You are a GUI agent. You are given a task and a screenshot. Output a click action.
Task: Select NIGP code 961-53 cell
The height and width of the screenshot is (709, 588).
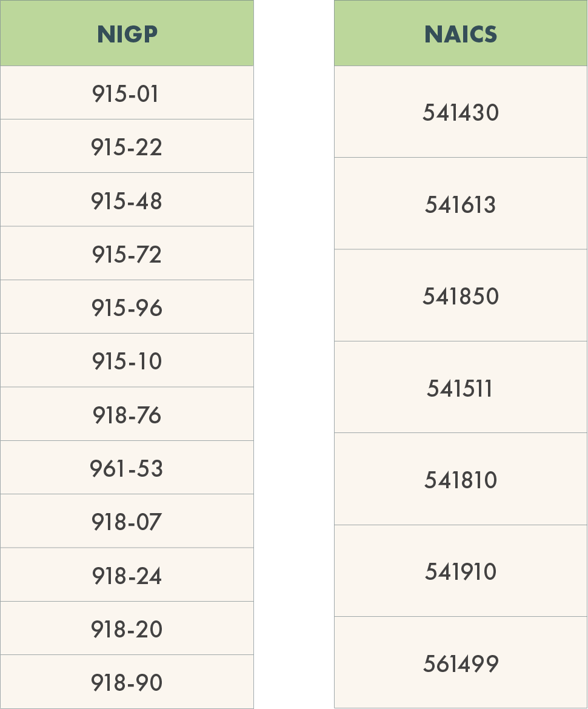(x=127, y=468)
